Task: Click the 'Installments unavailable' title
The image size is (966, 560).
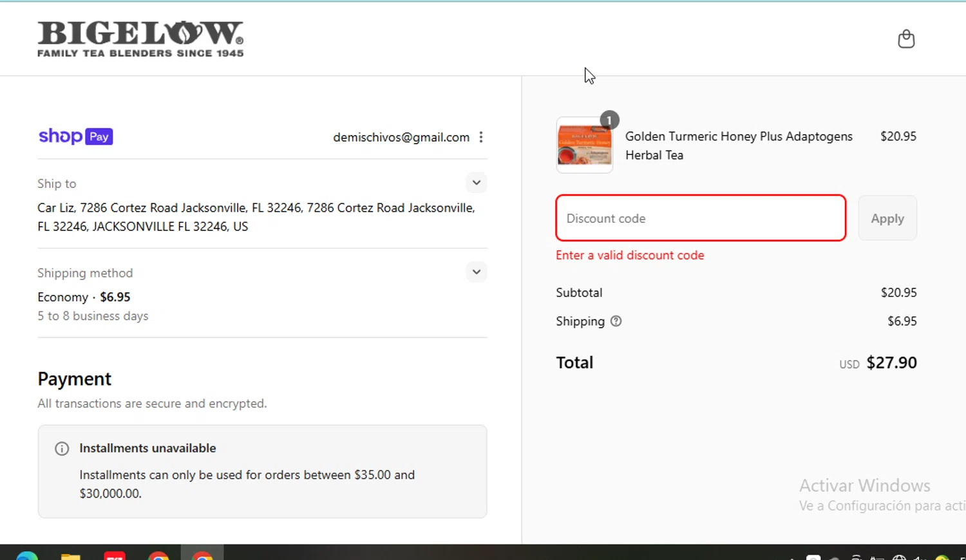Action: (147, 449)
